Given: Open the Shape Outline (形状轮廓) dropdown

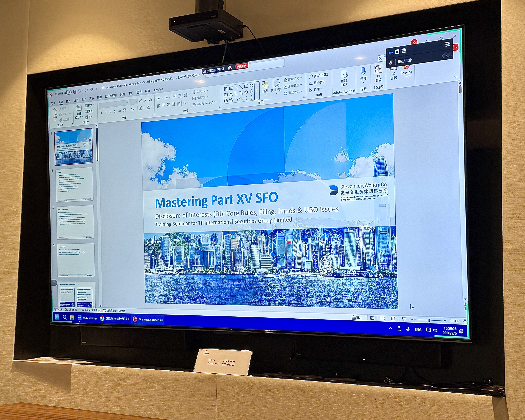Looking at the screenshot, I should click(x=293, y=86).
